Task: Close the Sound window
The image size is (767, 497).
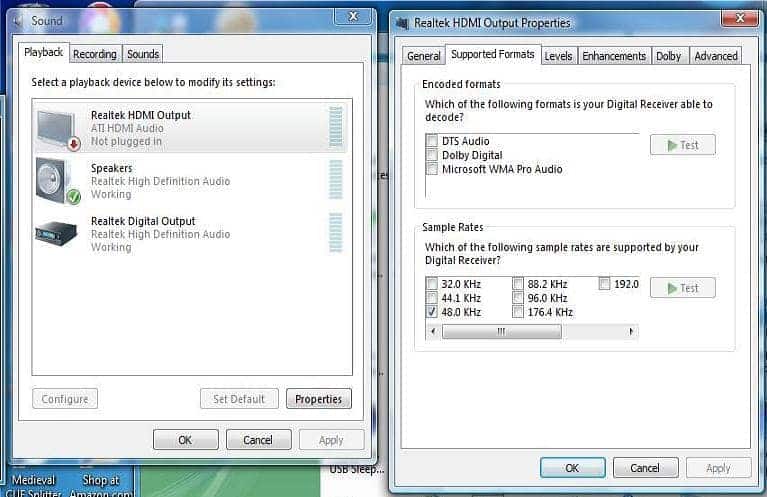Action: [353, 17]
